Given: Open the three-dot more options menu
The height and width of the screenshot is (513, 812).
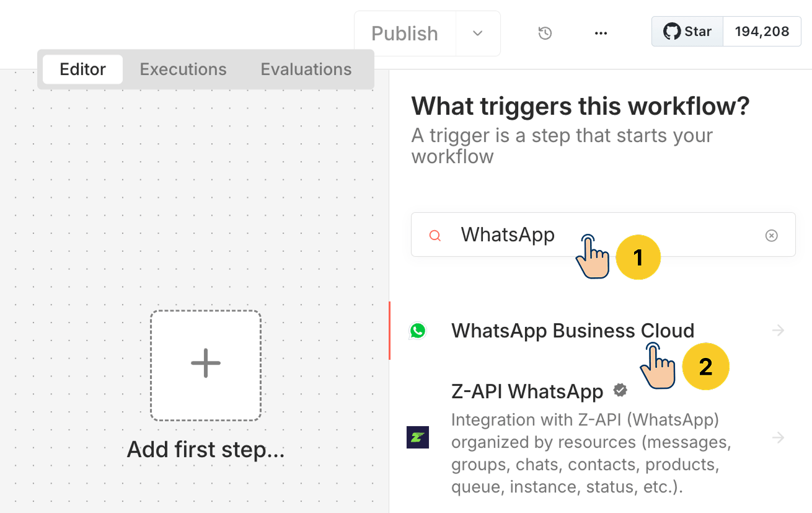Looking at the screenshot, I should (x=601, y=33).
